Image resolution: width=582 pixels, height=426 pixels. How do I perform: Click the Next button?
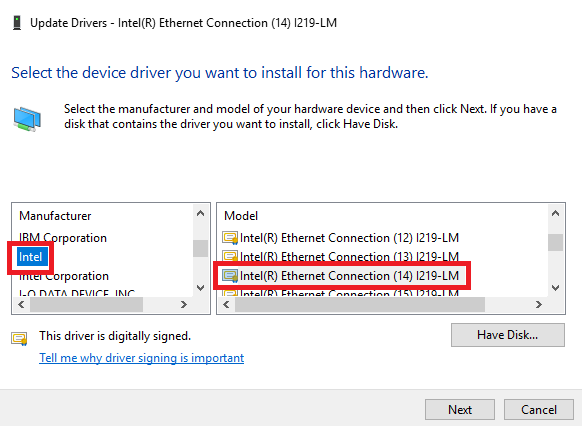click(x=460, y=410)
